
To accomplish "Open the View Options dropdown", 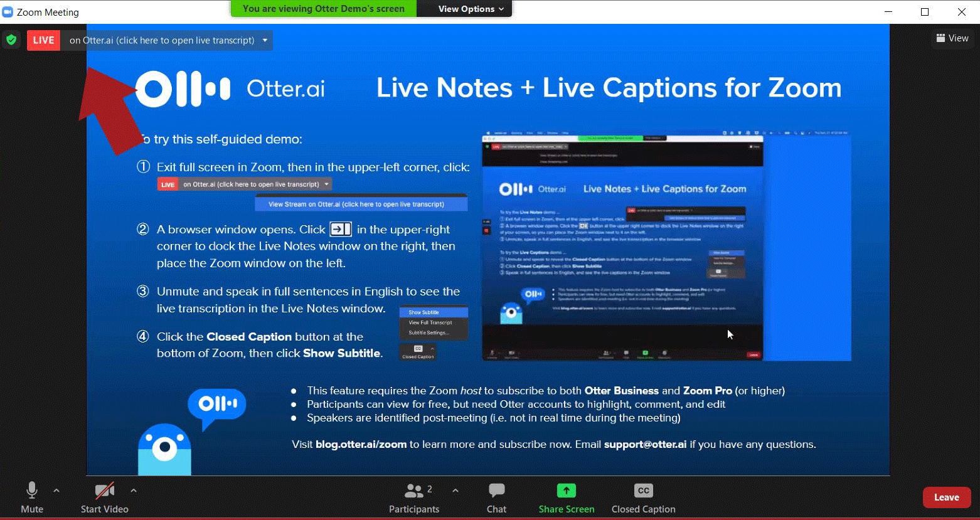I will point(471,9).
